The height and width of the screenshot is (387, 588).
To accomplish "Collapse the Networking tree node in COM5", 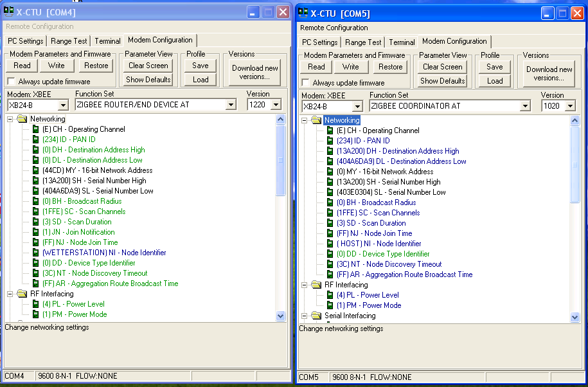I will coord(305,120).
